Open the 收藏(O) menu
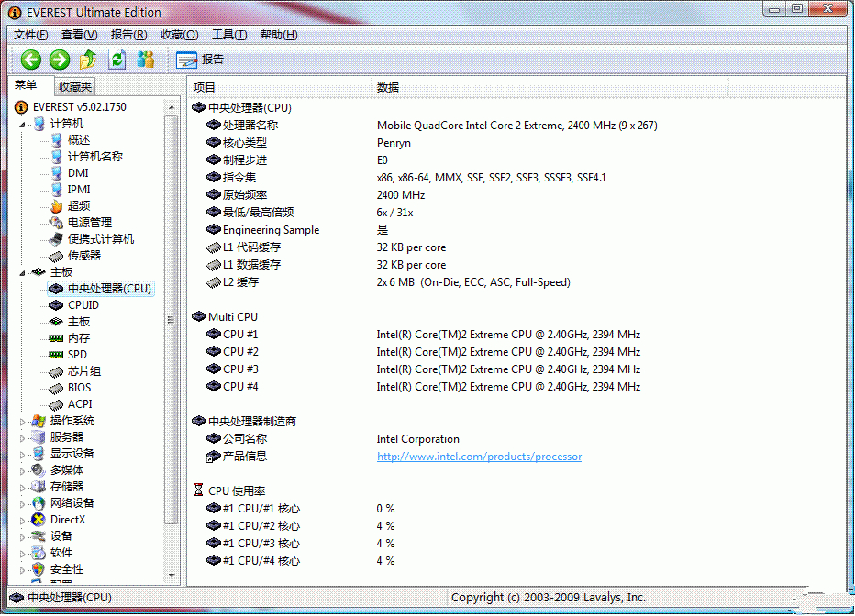The height and width of the screenshot is (616, 855). (180, 35)
